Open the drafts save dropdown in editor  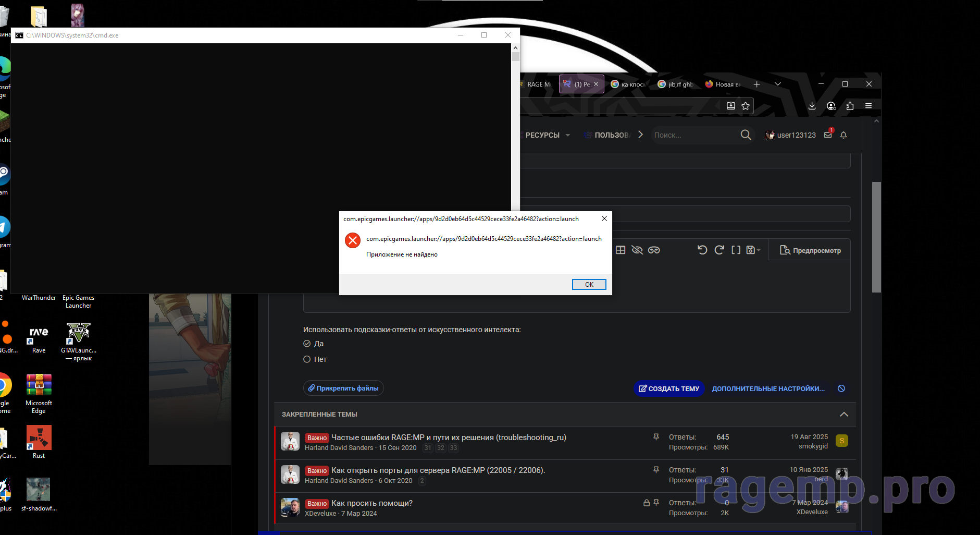click(x=753, y=250)
